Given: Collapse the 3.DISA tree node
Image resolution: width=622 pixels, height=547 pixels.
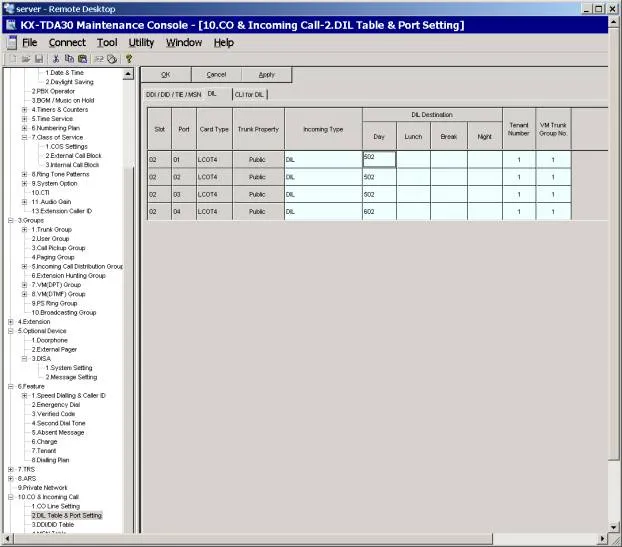Looking at the screenshot, I should pos(24,359).
